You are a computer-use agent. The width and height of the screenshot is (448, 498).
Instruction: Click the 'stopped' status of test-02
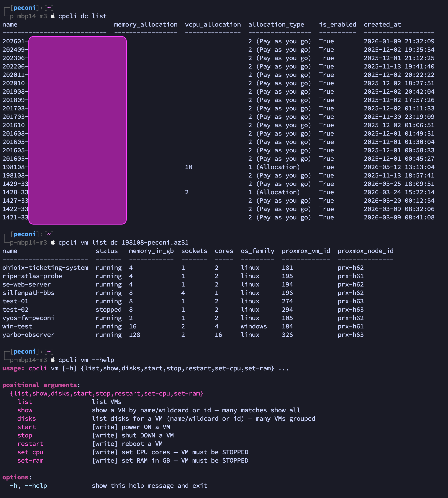click(109, 309)
